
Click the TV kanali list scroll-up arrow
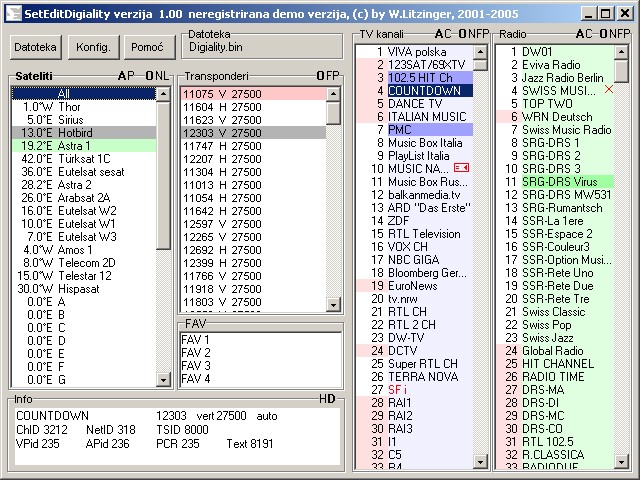click(x=480, y=51)
